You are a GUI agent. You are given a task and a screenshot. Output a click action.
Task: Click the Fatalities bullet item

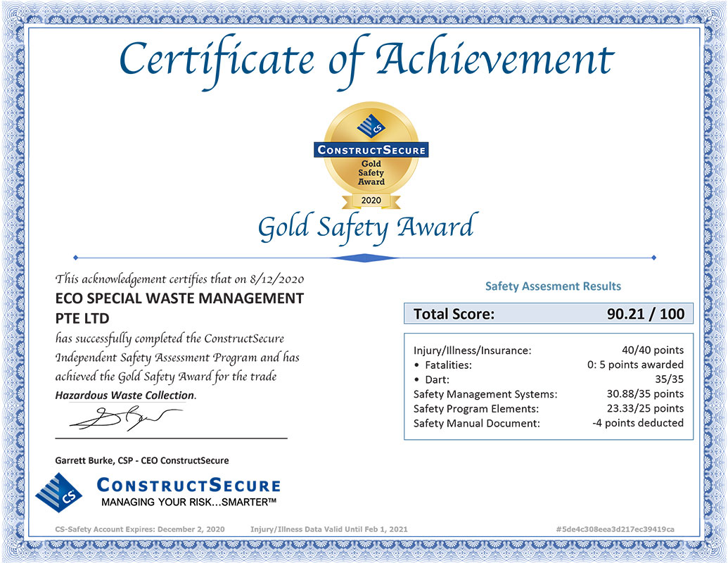pyautogui.click(x=443, y=365)
